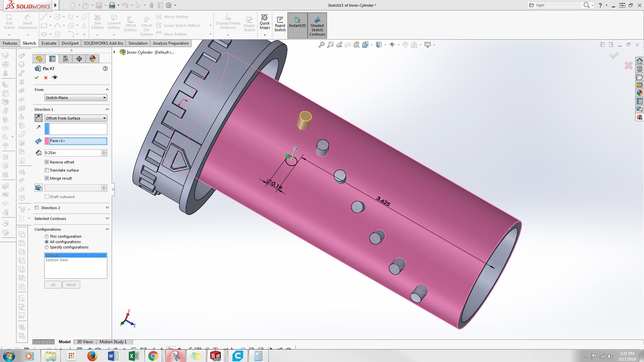Open Display/Delete Relations
This screenshot has height=362, width=644.
coord(228,22)
